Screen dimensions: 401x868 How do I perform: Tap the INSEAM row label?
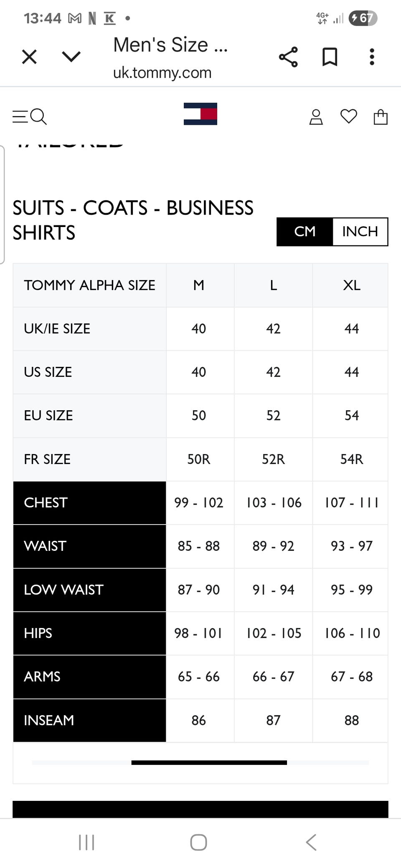coord(49,720)
